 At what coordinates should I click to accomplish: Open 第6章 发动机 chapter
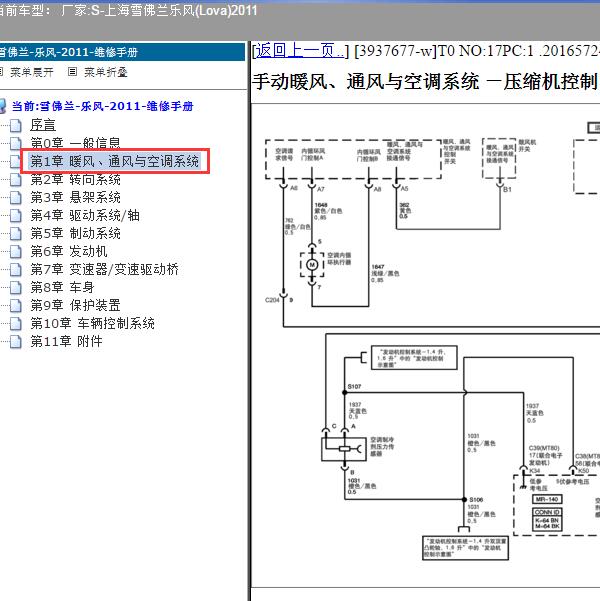tap(69, 251)
